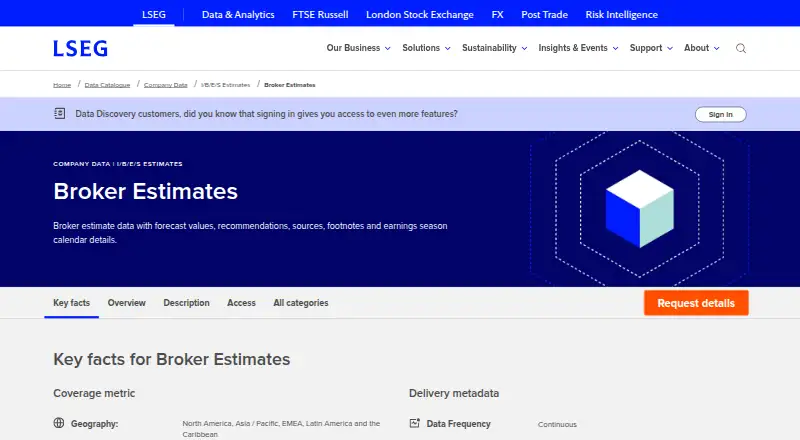Switch to the Description tab
800x440 pixels.
click(186, 303)
